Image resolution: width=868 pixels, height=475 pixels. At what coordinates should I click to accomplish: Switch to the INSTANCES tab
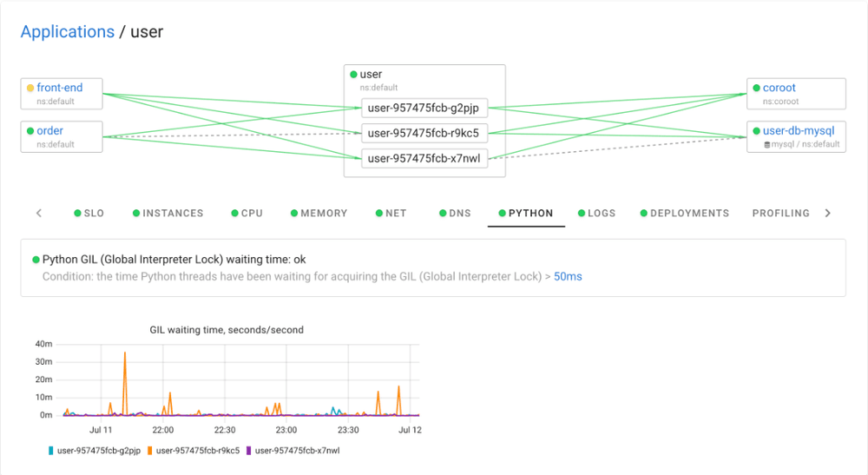pyautogui.click(x=172, y=213)
